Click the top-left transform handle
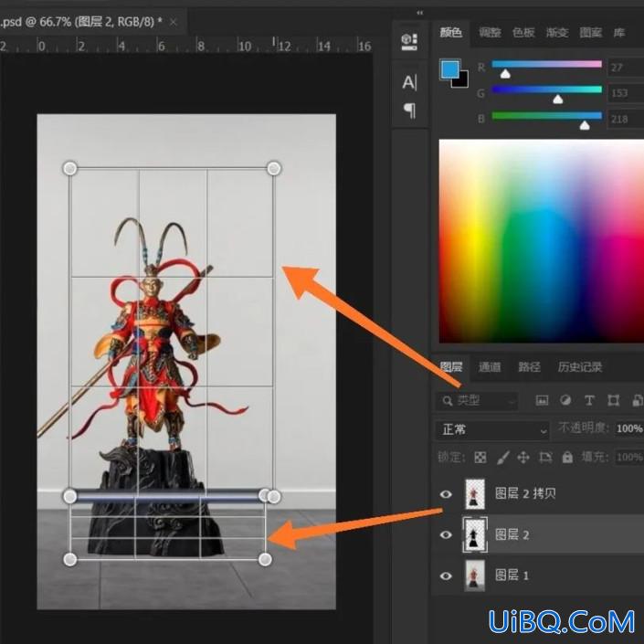 pyautogui.click(x=70, y=168)
